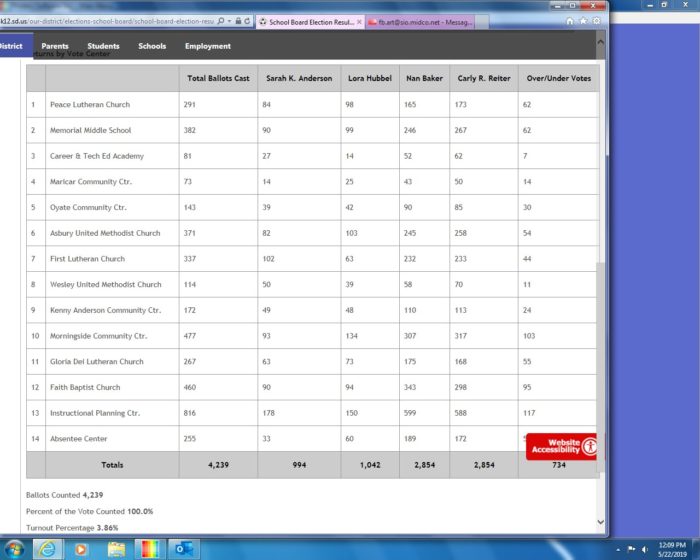Viewport: 700px width, 560px height.
Task: Open the Students menu
Action: pyautogui.click(x=103, y=46)
